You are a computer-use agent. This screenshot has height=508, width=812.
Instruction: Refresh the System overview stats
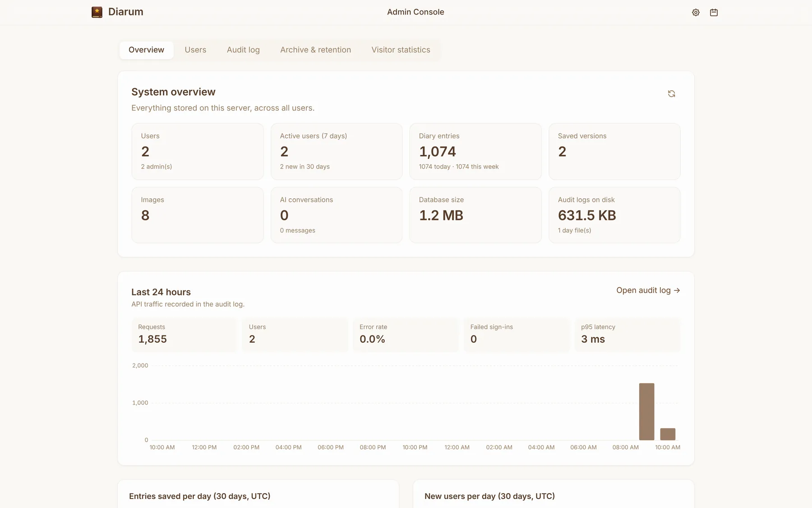click(671, 94)
